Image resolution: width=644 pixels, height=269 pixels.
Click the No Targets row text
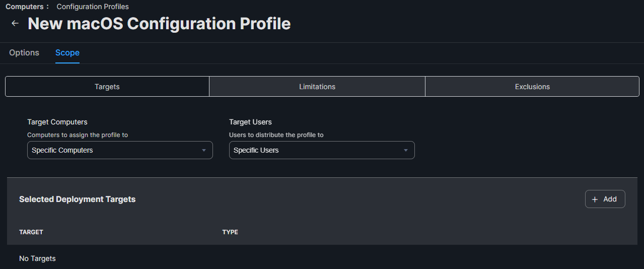[x=37, y=258]
